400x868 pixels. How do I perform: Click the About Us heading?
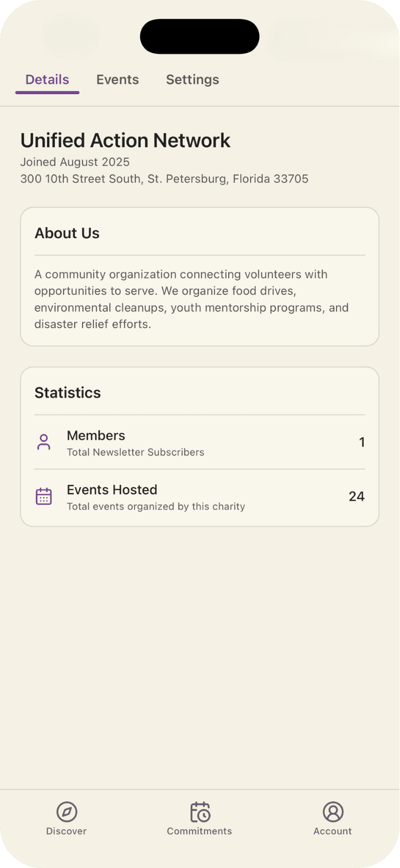click(67, 233)
